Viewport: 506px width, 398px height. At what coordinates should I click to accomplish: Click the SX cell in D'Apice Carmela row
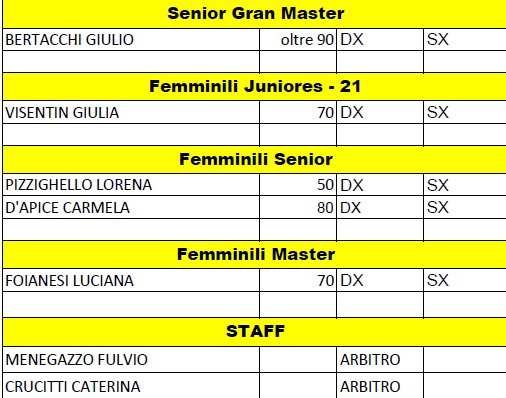click(x=465, y=207)
